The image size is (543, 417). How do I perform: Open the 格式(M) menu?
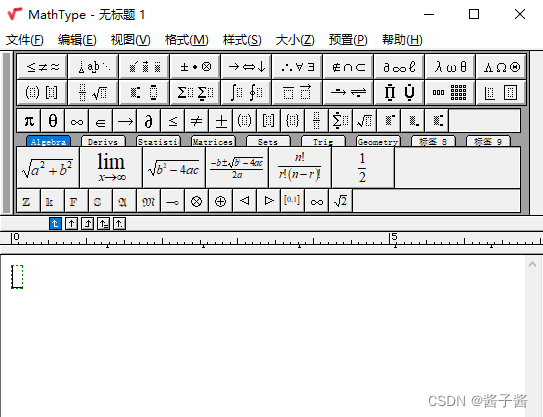186,40
